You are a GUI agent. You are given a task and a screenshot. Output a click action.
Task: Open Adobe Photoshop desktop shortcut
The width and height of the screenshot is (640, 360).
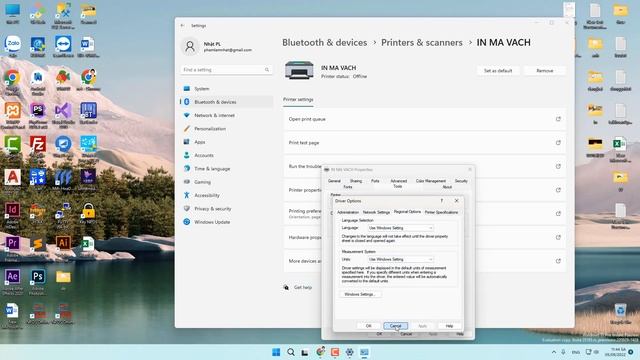[38, 281]
